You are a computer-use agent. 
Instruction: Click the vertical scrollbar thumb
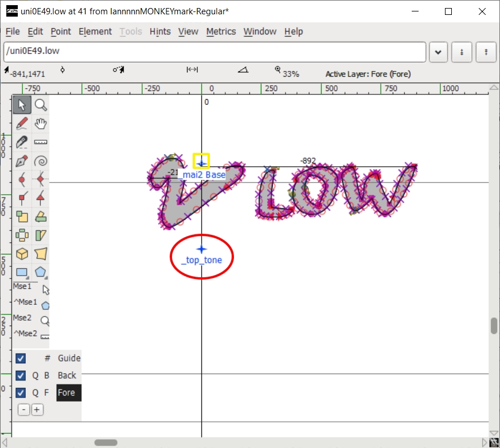494,325
